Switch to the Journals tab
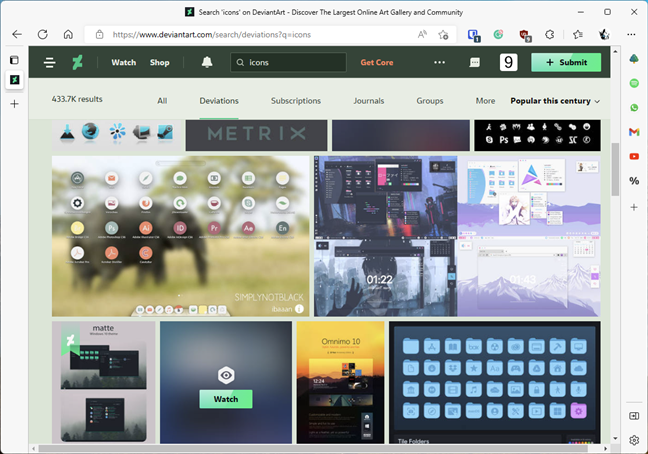 (x=368, y=101)
